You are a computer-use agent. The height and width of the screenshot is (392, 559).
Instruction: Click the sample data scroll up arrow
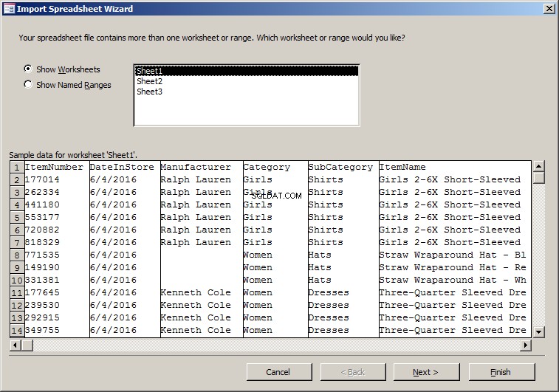pyautogui.click(x=538, y=166)
